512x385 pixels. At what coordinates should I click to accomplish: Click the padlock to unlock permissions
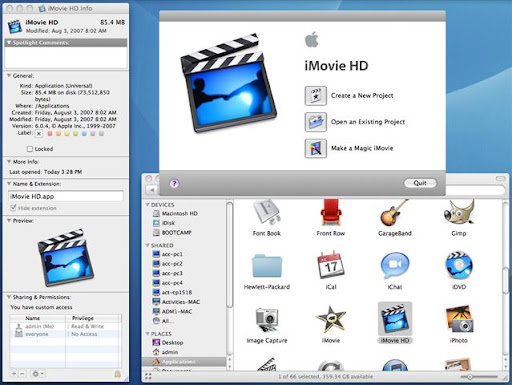coord(117,374)
